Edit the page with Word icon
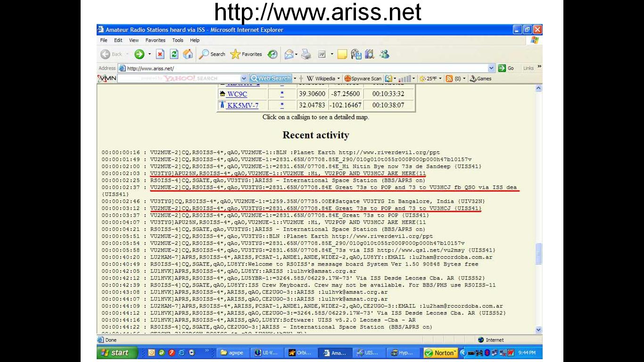644x362 pixels. [322, 55]
